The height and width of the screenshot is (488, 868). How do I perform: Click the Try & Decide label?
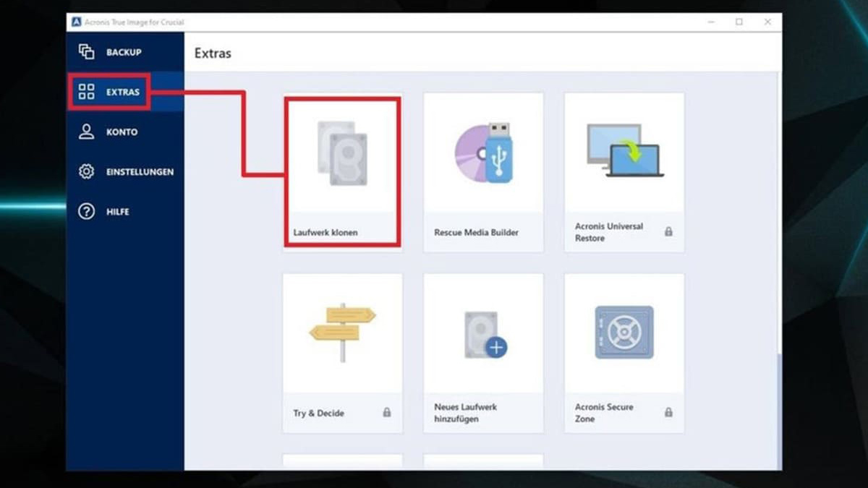coord(319,414)
